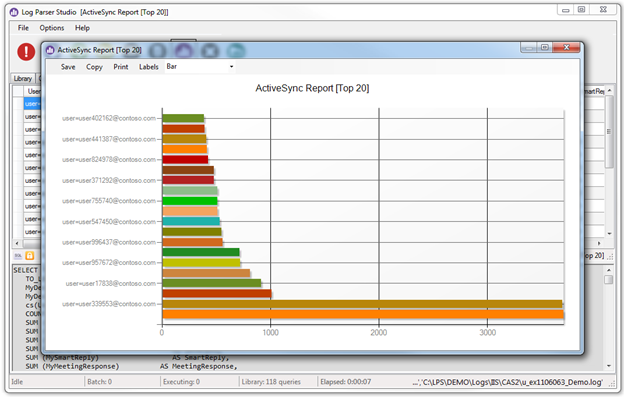Click the orange lock icon
624x397 pixels.
tap(29, 256)
